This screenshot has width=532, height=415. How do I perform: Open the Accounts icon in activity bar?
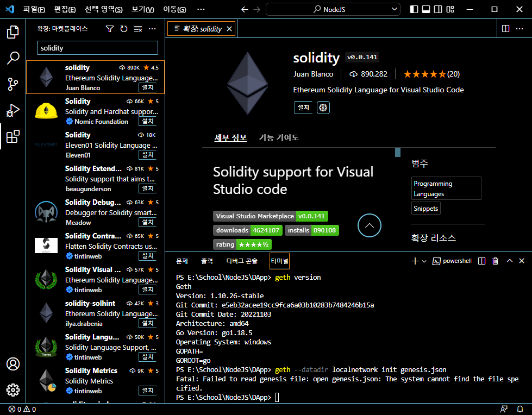pos(13,364)
